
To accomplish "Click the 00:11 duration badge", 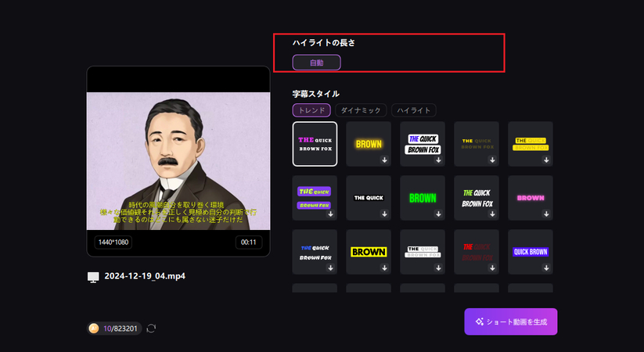I will tap(249, 242).
